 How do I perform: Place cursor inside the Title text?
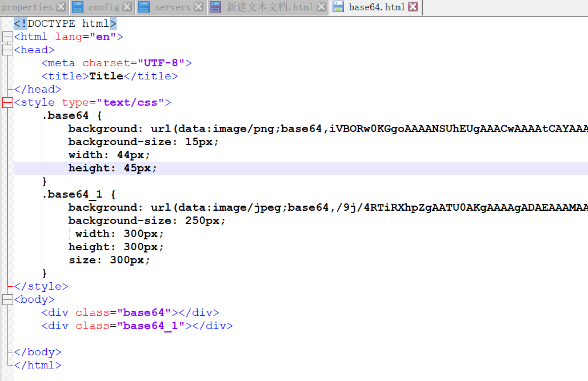point(106,75)
